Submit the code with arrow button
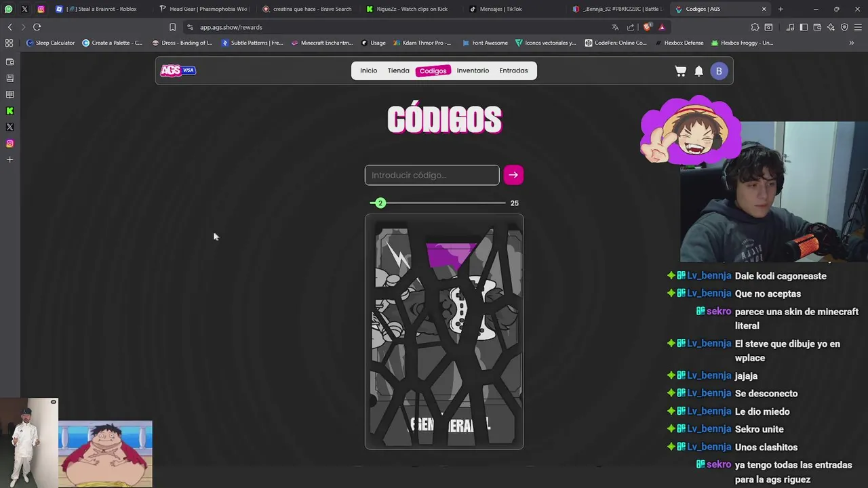Viewport: 868px width, 488px height. click(x=513, y=175)
